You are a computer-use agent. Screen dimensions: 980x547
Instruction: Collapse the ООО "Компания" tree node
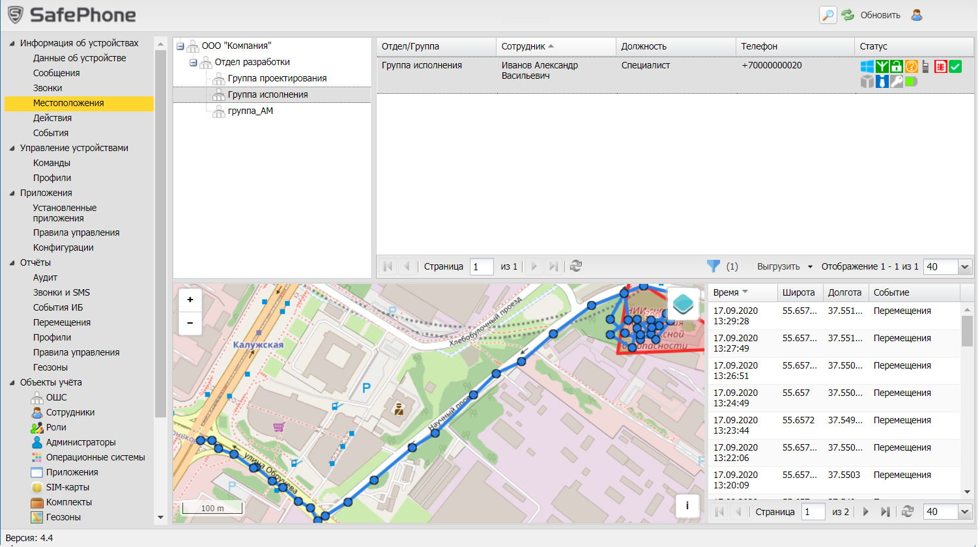pos(180,46)
